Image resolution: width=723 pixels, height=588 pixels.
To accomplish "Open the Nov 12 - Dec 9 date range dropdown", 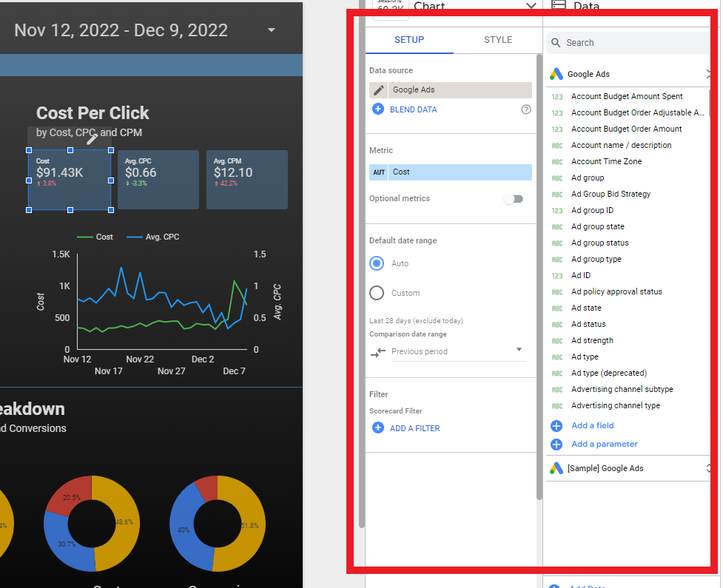I will pyautogui.click(x=271, y=30).
